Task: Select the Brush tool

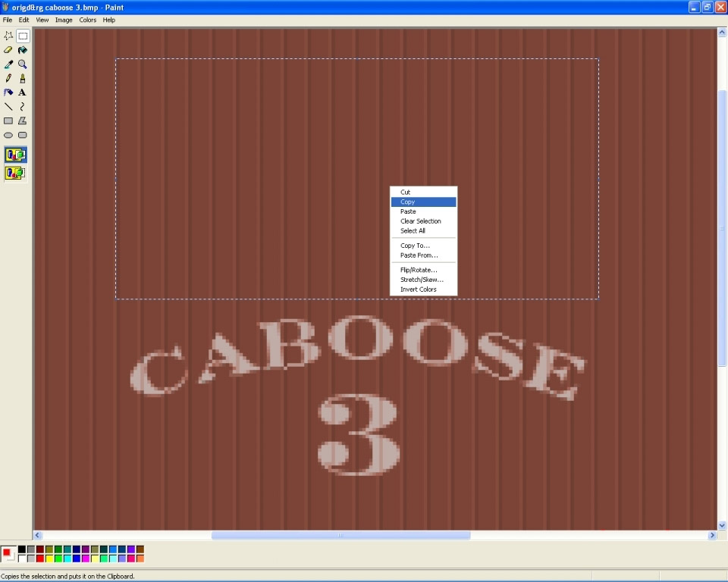Action: 23,79
